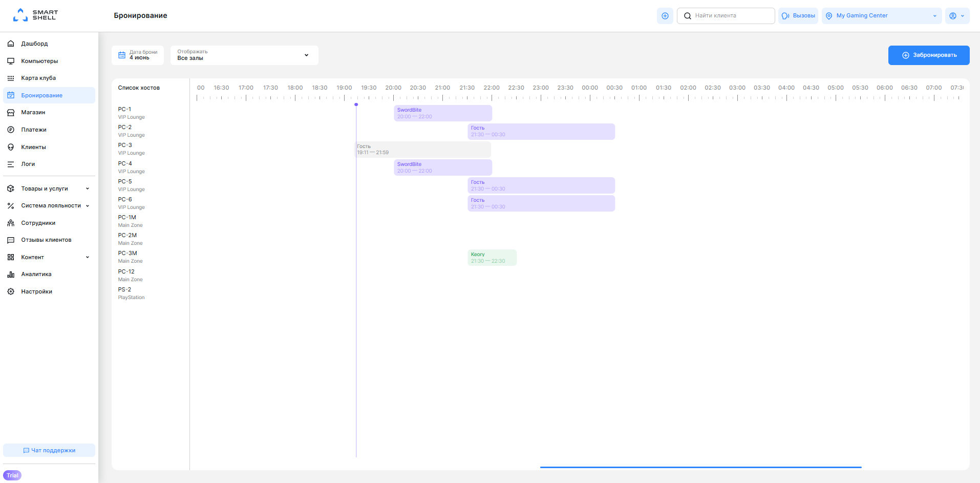Click host PC-12 Main Zone
The width and height of the screenshot is (980, 483).
pos(131,276)
